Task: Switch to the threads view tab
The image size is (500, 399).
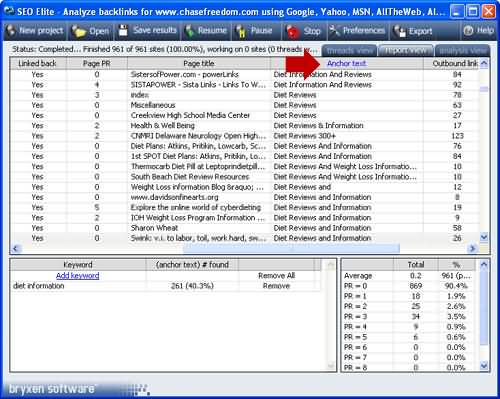Action: pyautogui.click(x=349, y=51)
